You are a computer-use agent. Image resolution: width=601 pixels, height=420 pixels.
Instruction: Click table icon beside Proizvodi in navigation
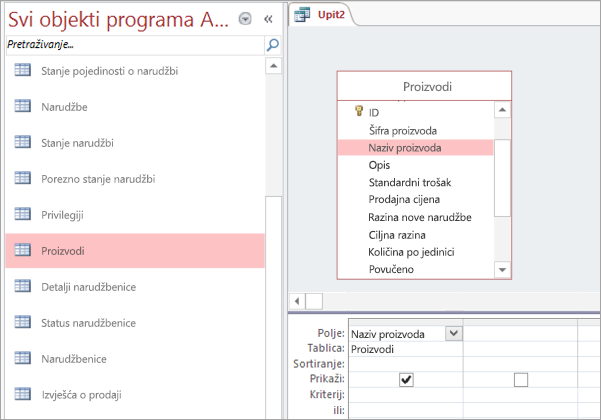click(23, 250)
